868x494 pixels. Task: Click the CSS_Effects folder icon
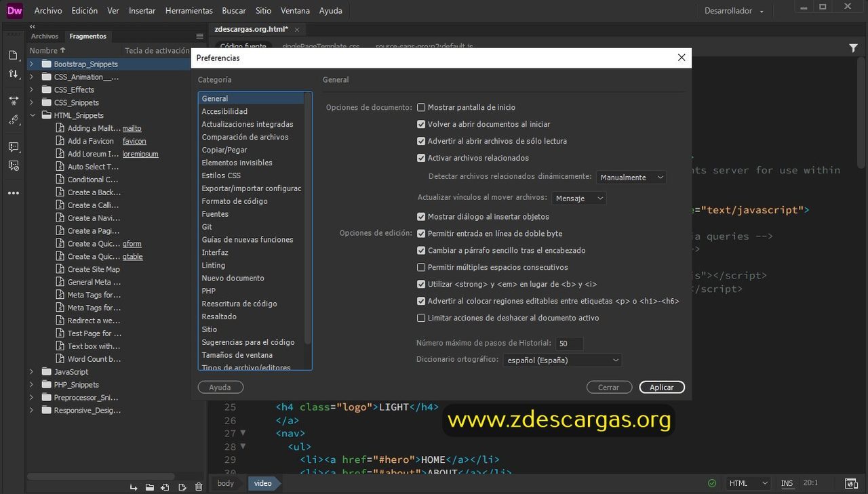click(x=47, y=89)
